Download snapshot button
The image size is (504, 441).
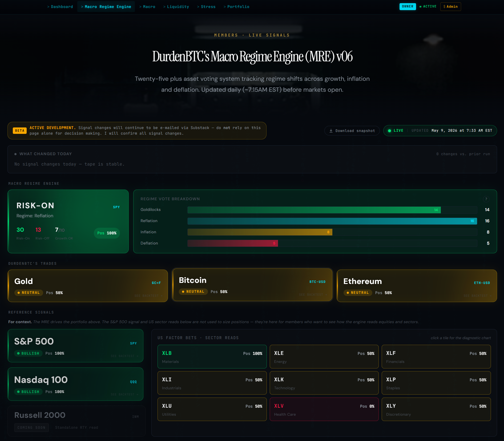[x=352, y=131]
